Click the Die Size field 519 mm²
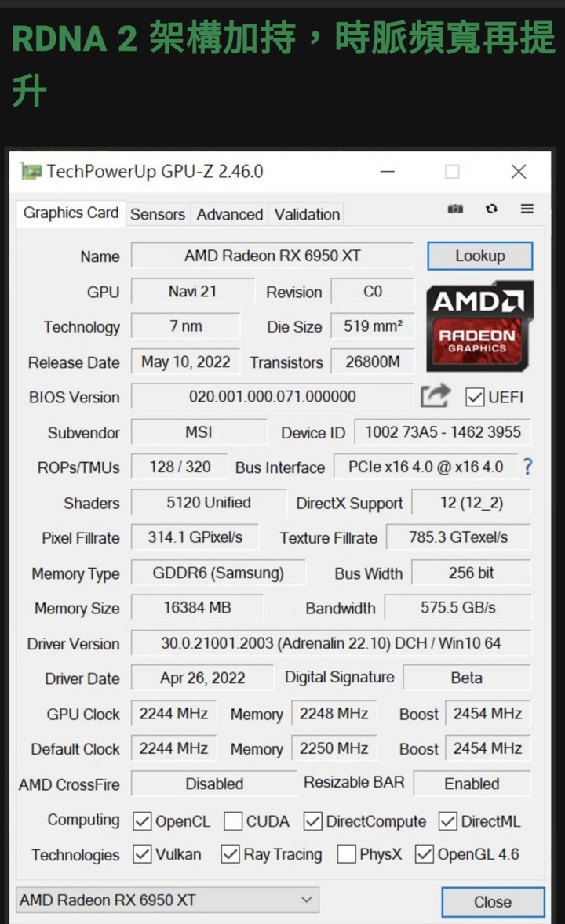This screenshot has height=924, width=565. click(373, 326)
